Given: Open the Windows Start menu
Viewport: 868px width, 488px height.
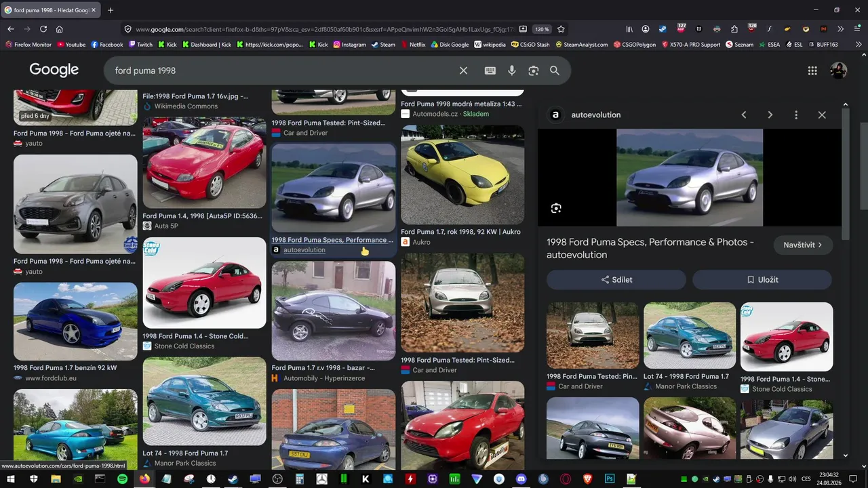Looking at the screenshot, I should pyautogui.click(x=11, y=479).
